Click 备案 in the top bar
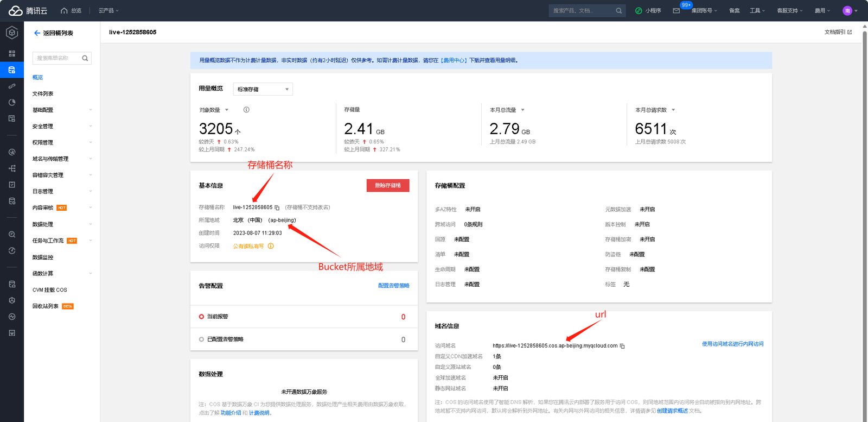This screenshot has width=868, height=422. click(734, 10)
